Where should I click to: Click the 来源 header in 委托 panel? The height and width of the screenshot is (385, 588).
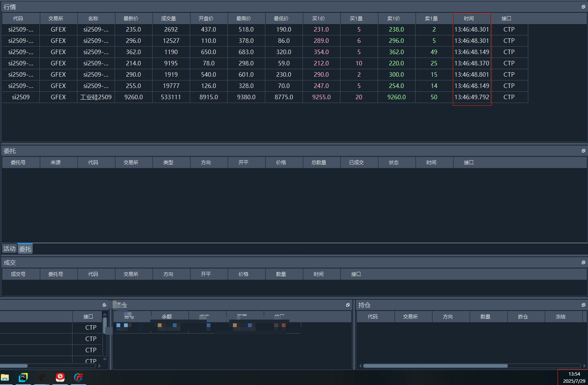click(x=58, y=162)
